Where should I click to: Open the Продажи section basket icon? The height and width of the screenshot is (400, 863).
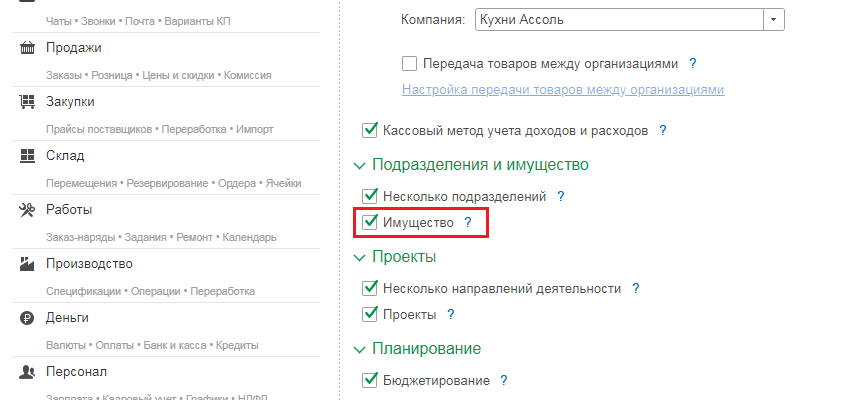click(x=27, y=48)
